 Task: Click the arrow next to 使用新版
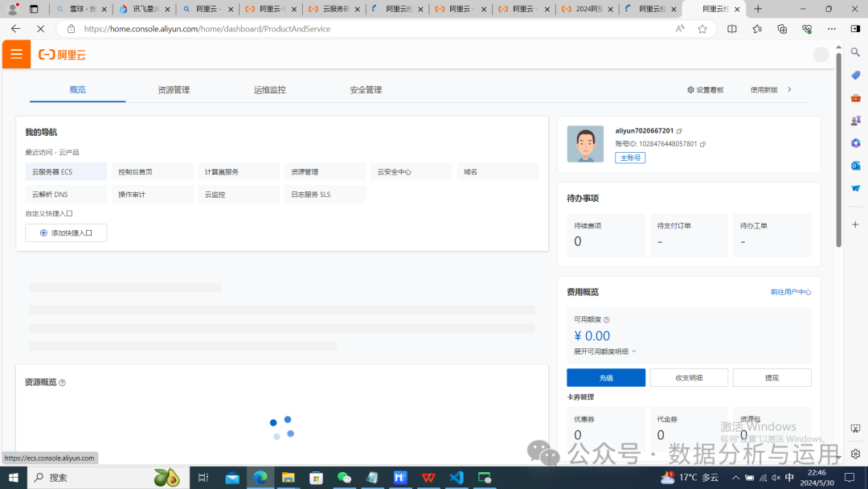coord(789,90)
